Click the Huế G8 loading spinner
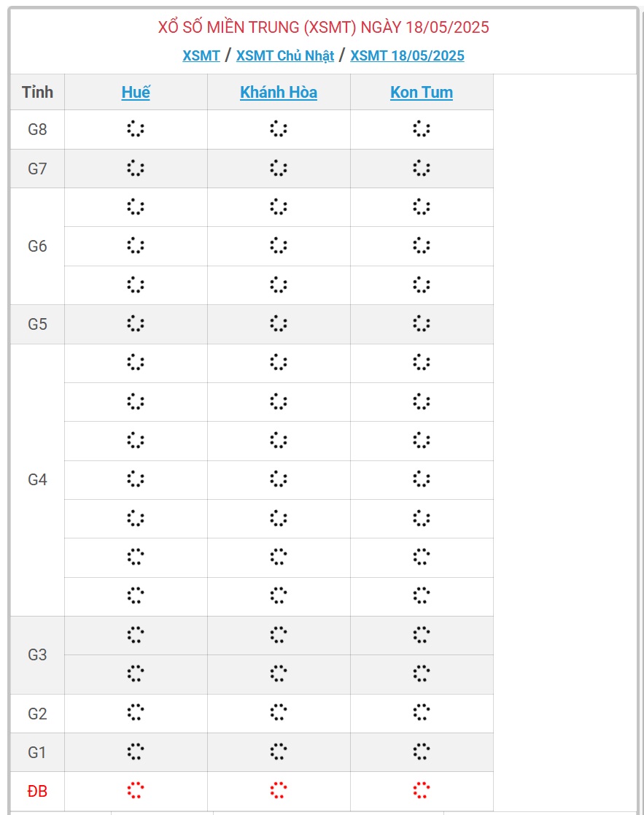The image size is (644, 815). pyautogui.click(x=136, y=129)
